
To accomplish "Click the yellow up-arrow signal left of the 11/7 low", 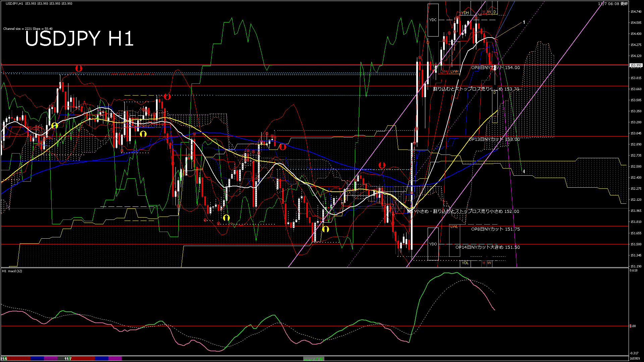I will coord(325,229).
